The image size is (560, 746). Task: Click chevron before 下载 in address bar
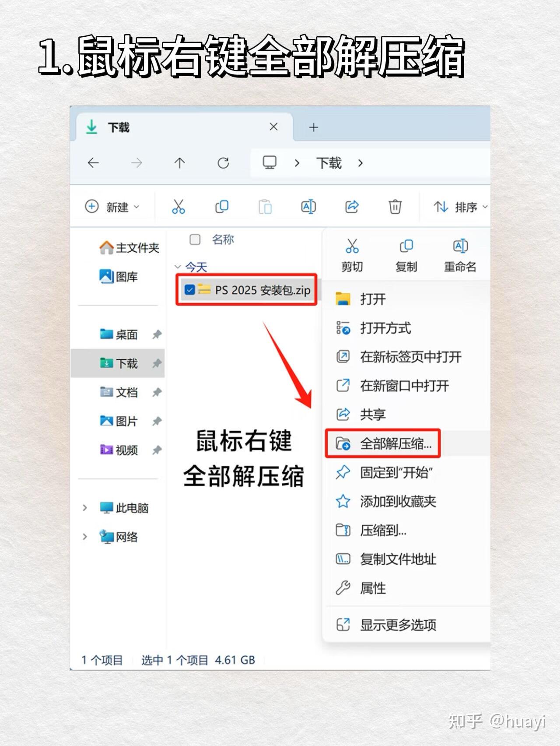pyautogui.click(x=297, y=163)
